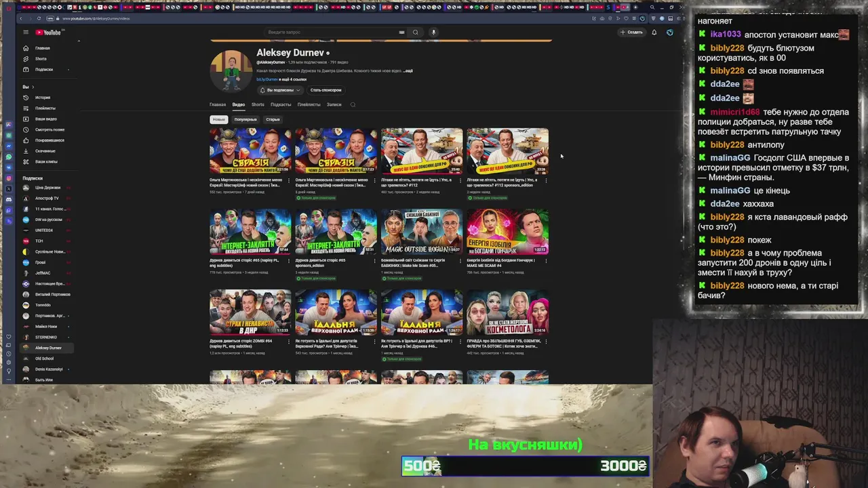This screenshot has width=868, height=488.
Task: Sort videos by Популярные
Action: pos(245,119)
